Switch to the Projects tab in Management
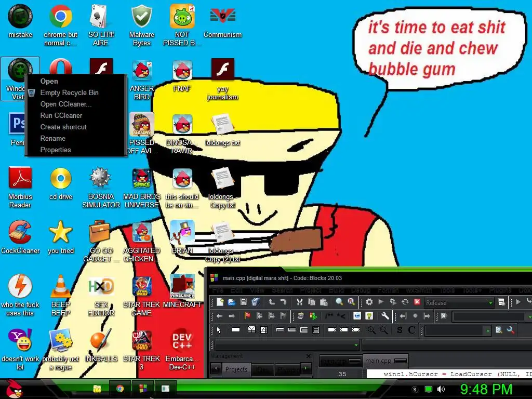Image resolution: width=532 pixels, height=399 pixels. [x=236, y=369]
